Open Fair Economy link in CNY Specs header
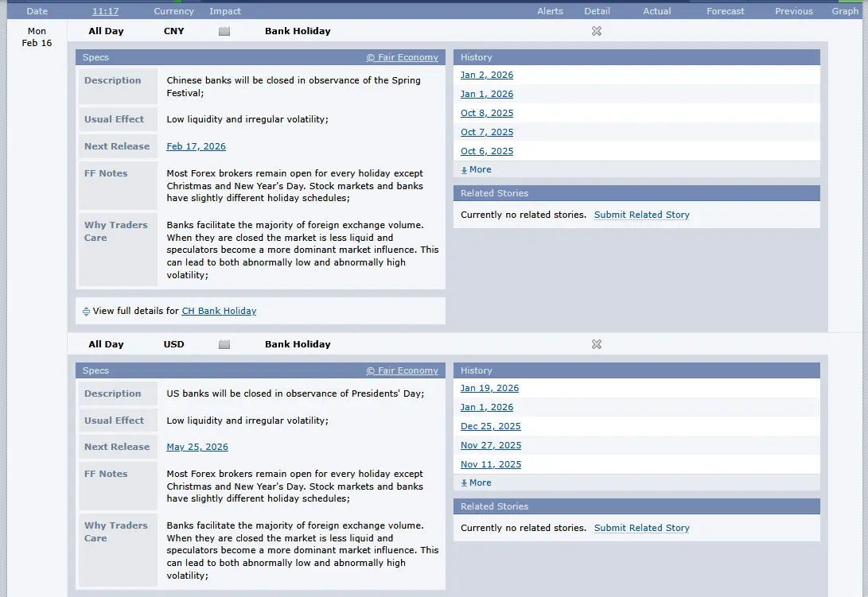 click(402, 57)
